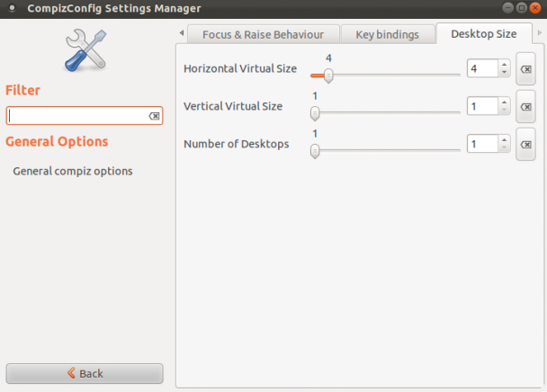547x392 pixels.
Task: Click the Horizontal Virtual Size slider handle
Action: [x=328, y=76]
